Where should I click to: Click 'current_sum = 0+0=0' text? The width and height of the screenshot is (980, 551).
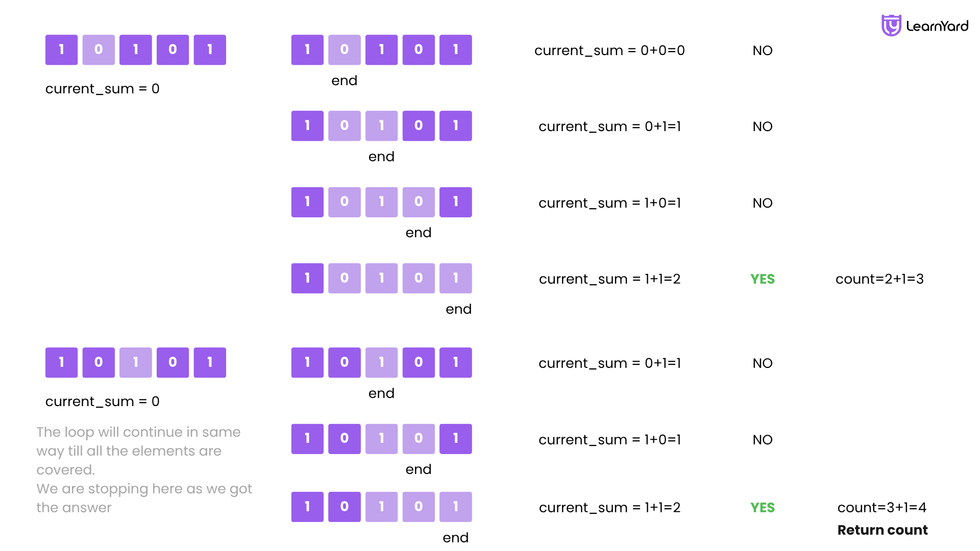click(x=609, y=51)
